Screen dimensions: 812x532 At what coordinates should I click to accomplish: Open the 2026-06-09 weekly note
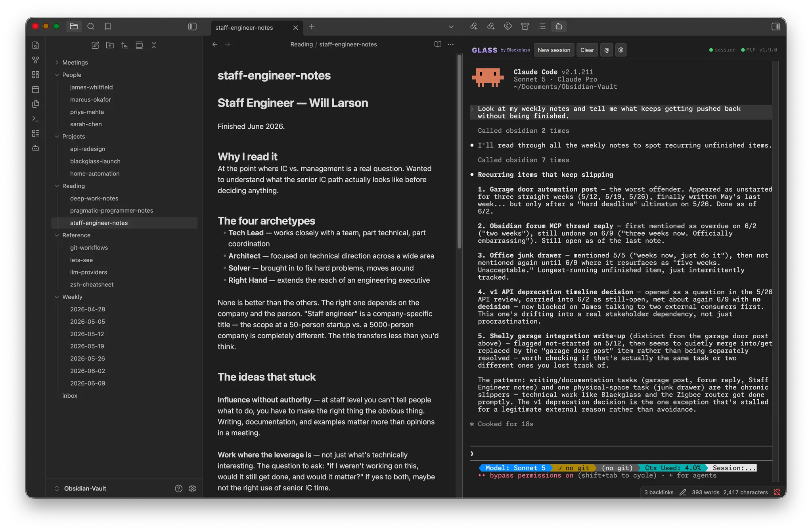[88, 383]
